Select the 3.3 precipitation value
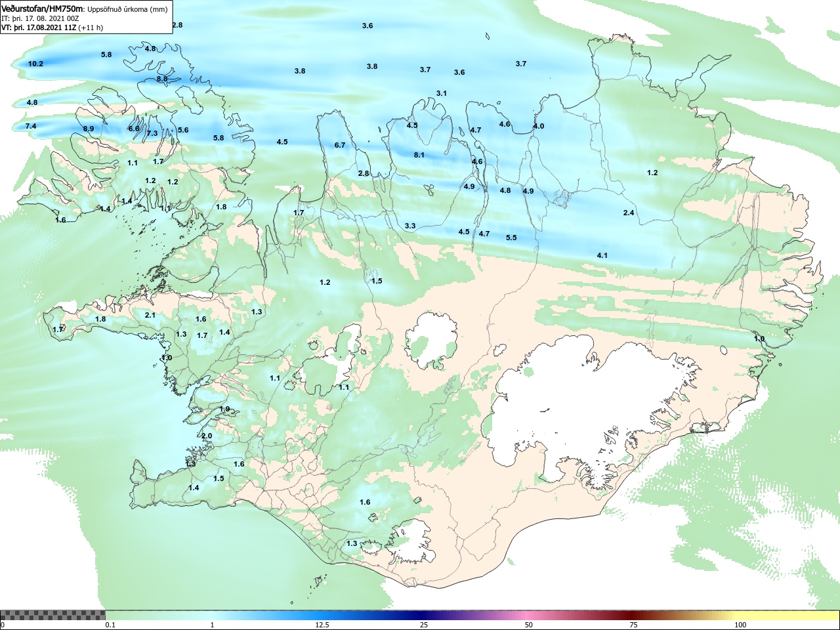Image resolution: width=840 pixels, height=630 pixels. click(x=410, y=226)
